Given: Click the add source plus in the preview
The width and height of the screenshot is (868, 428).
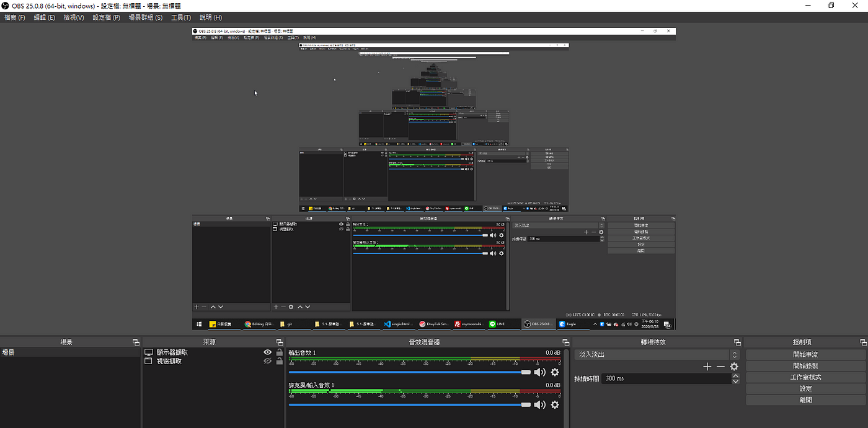Looking at the screenshot, I should point(276,307).
